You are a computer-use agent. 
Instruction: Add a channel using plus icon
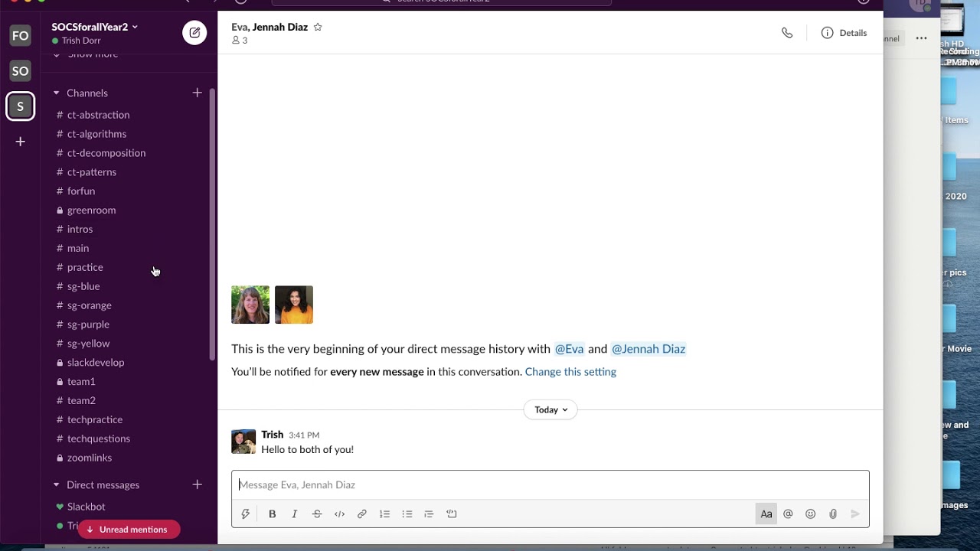[197, 93]
